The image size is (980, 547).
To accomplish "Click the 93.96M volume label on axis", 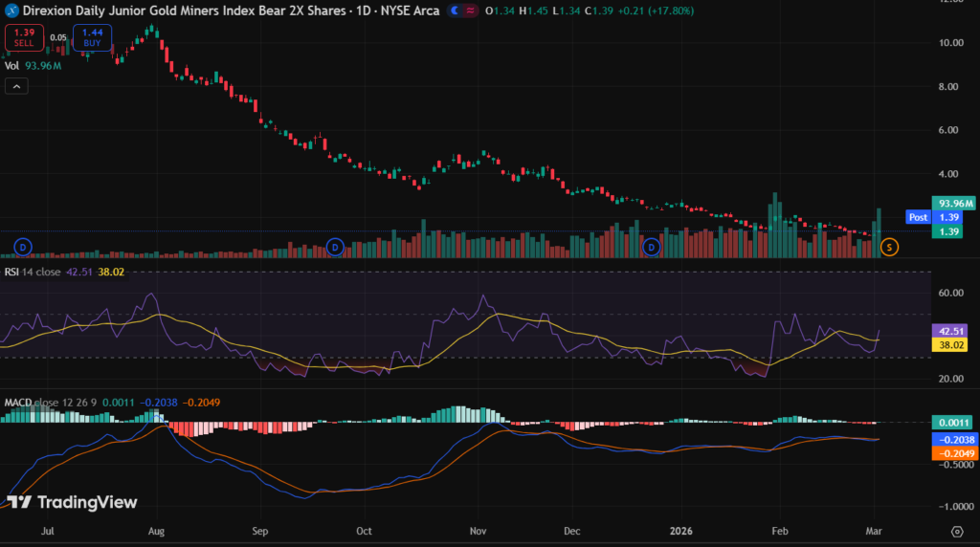I will click(x=954, y=203).
